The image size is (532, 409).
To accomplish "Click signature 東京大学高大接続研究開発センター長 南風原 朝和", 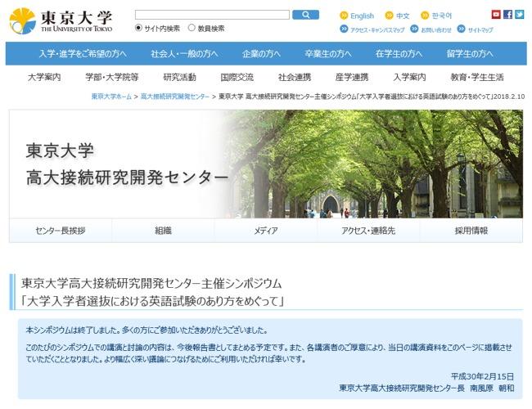I will click(x=426, y=388).
